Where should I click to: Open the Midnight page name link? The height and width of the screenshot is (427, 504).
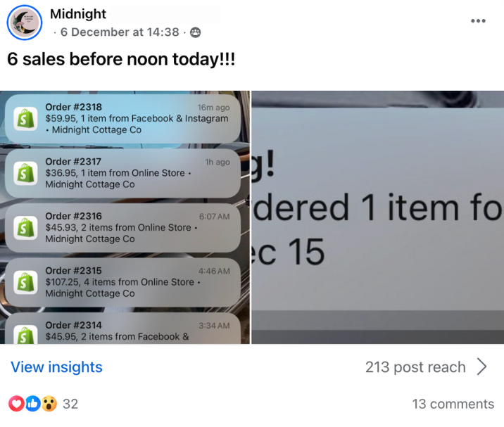tap(78, 14)
